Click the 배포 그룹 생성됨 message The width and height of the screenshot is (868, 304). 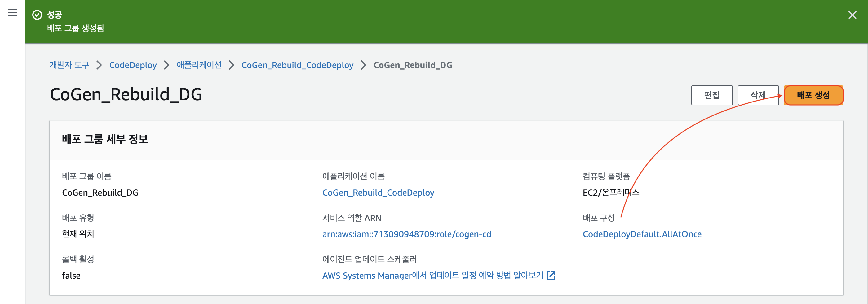pos(75,28)
